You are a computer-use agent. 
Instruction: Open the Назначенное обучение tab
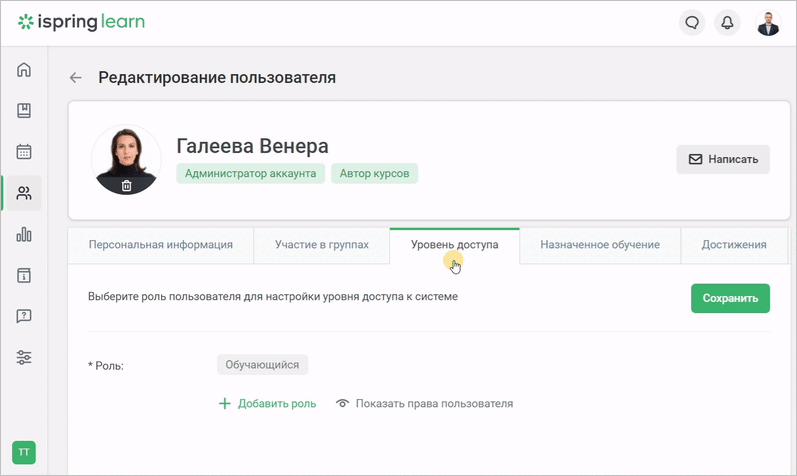[x=600, y=245]
